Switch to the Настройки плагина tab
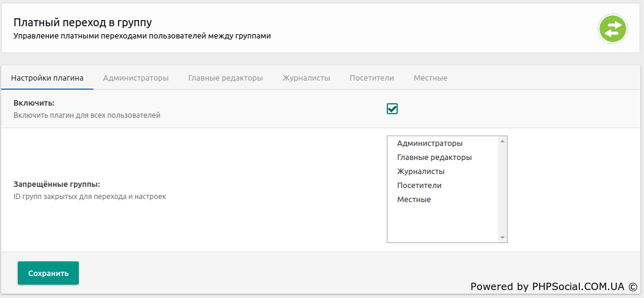The height and width of the screenshot is (298, 644). coord(47,78)
